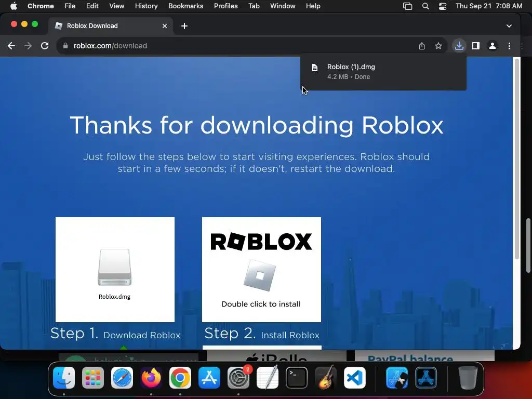Open the Roblox (1).dmg download entry

click(383, 72)
